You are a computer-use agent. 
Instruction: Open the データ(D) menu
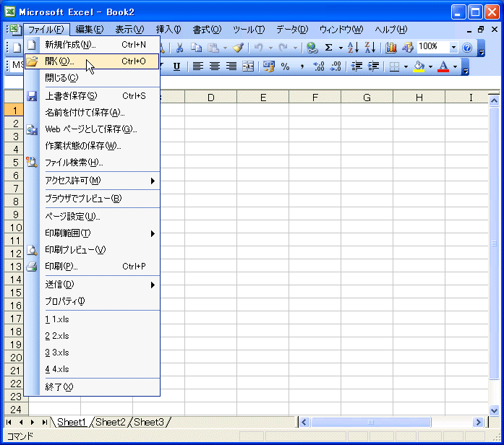coord(292,30)
